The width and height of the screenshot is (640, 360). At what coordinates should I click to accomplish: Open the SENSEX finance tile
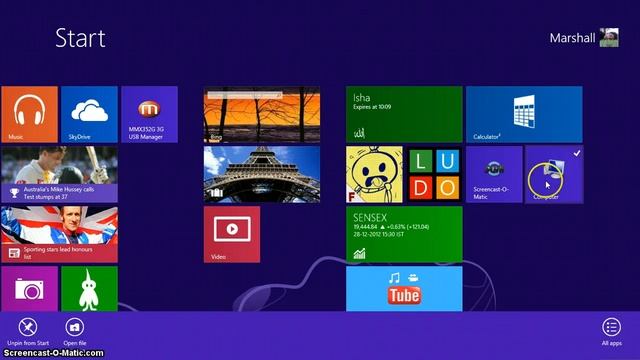404,234
